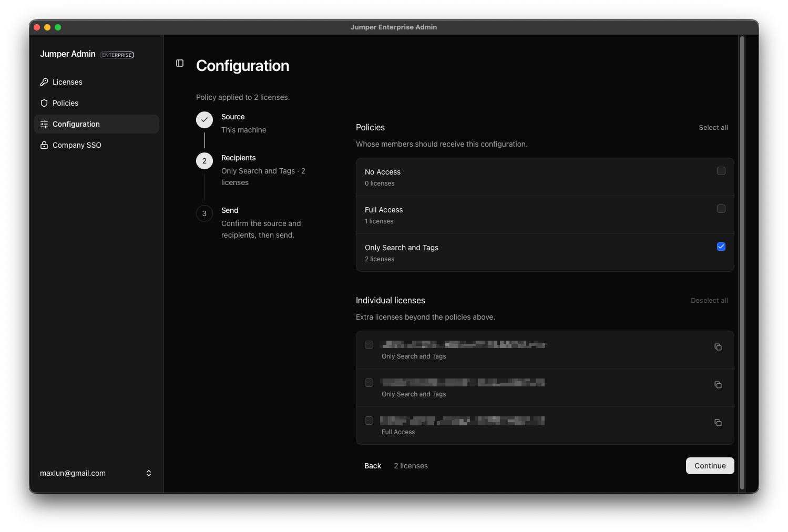Click the shield icon beside Policies
The width and height of the screenshot is (788, 532).
coord(44,103)
